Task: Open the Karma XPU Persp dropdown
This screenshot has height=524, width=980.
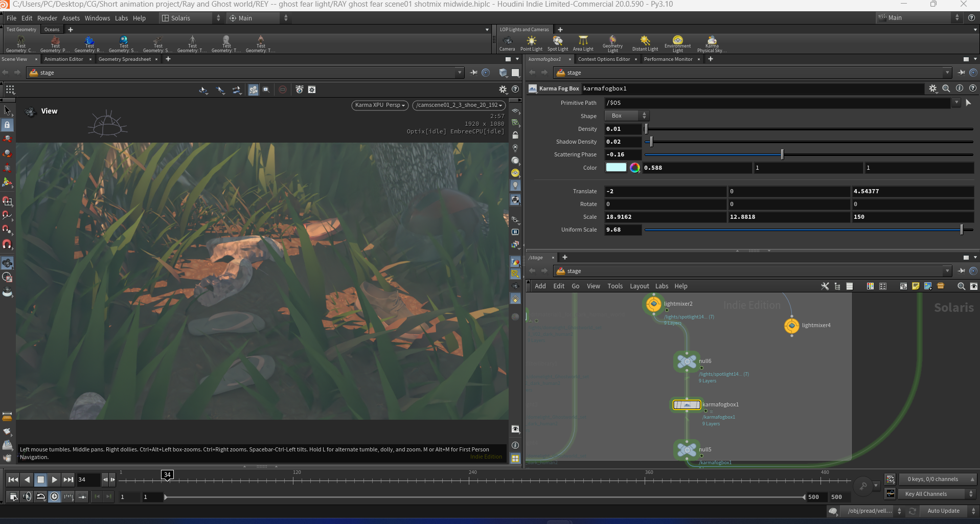Action: (x=380, y=105)
